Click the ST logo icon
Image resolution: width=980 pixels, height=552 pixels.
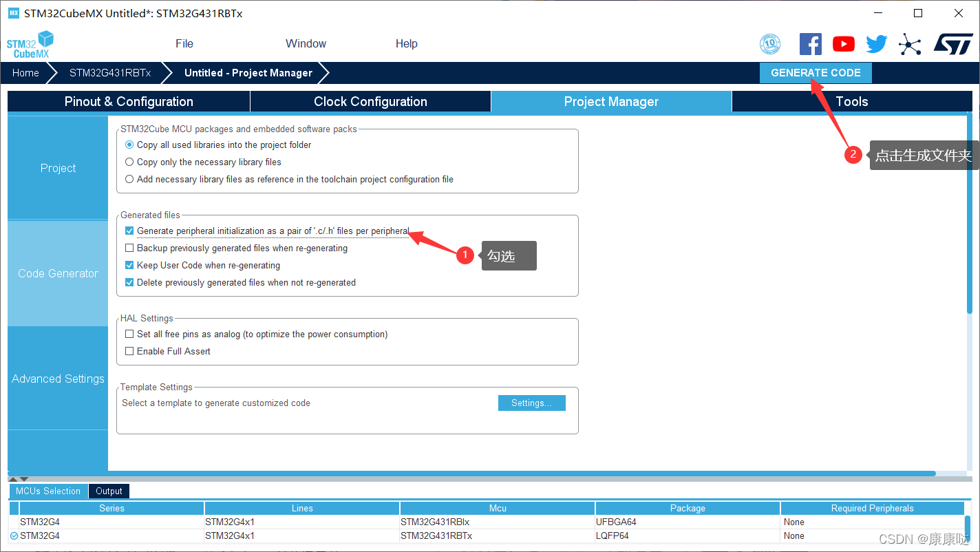coord(953,43)
